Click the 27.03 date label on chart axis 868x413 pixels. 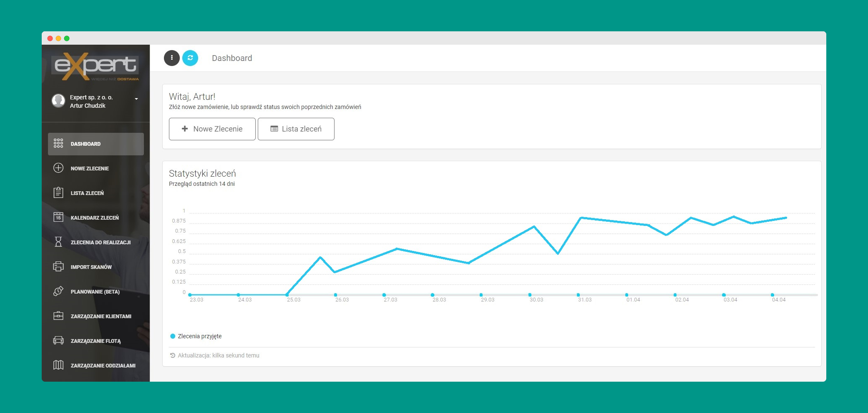(390, 300)
